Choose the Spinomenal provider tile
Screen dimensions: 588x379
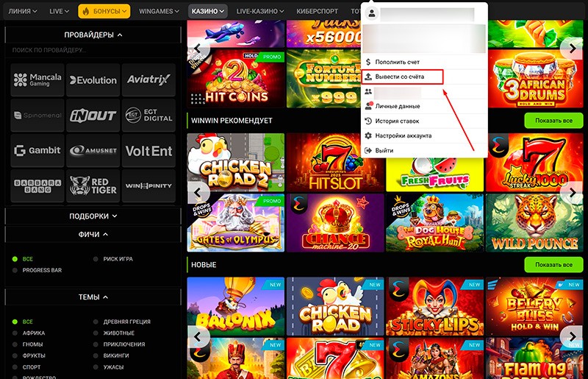pos(37,116)
